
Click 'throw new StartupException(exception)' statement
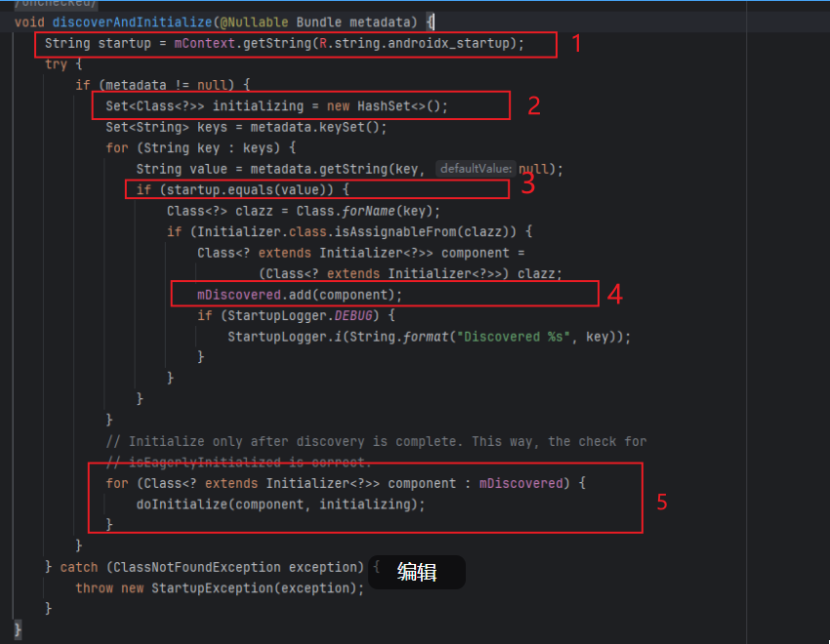[x=220, y=588]
